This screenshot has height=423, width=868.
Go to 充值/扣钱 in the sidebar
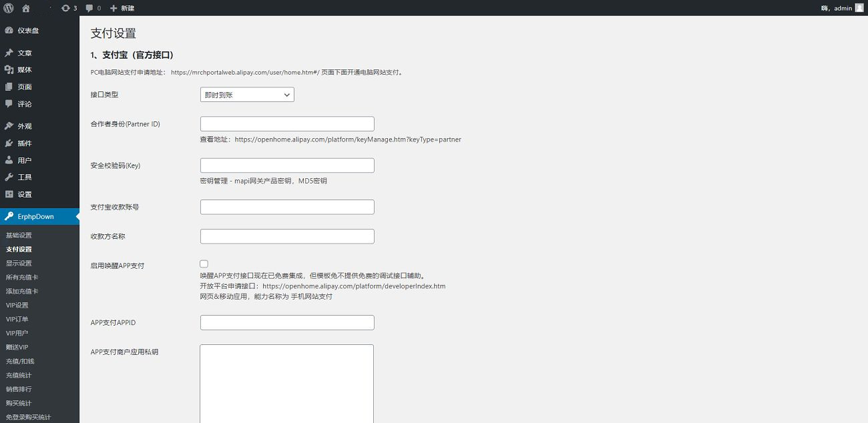pyautogui.click(x=19, y=362)
